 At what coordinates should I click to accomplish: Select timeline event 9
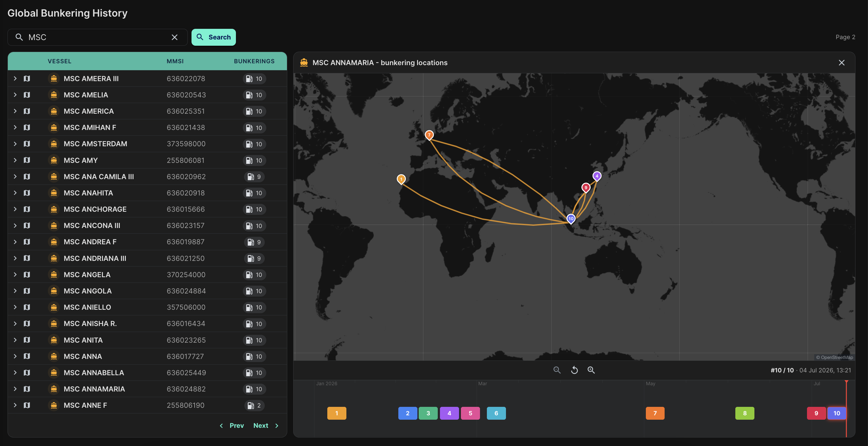pyautogui.click(x=816, y=413)
